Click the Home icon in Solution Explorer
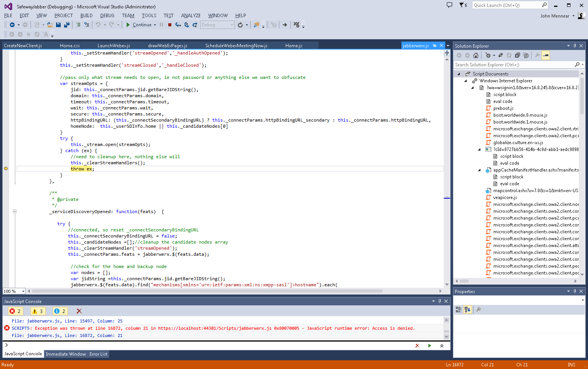Screen dimensions: 588x369 click(476, 55)
